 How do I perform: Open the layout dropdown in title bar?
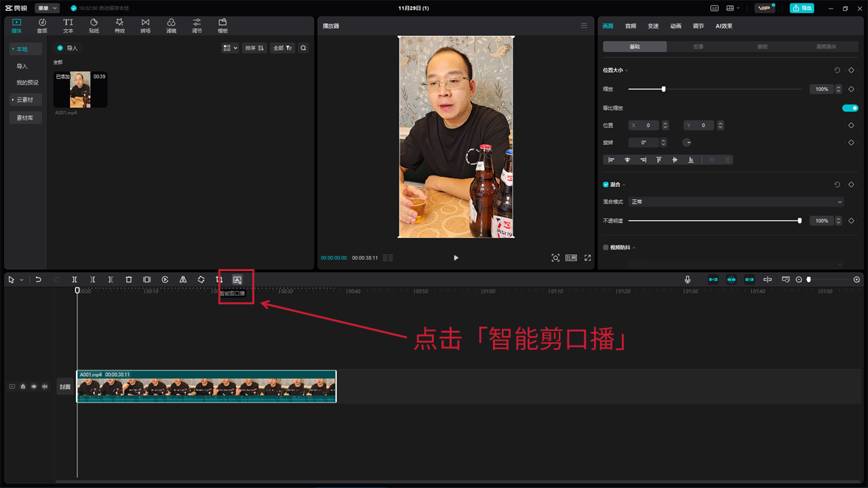[734, 8]
